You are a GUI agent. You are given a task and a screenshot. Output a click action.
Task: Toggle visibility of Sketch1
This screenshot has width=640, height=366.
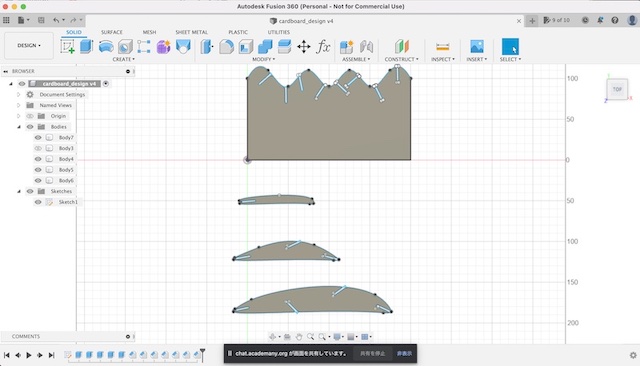(x=38, y=202)
